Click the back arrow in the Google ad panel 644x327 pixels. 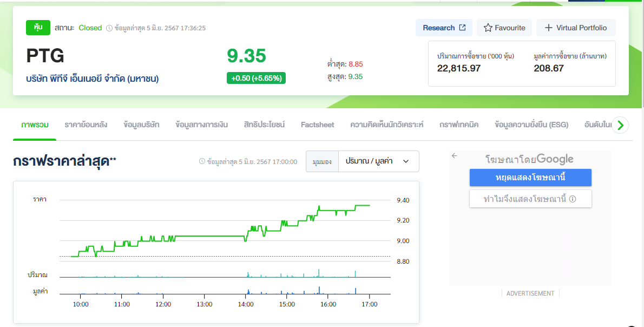454,156
